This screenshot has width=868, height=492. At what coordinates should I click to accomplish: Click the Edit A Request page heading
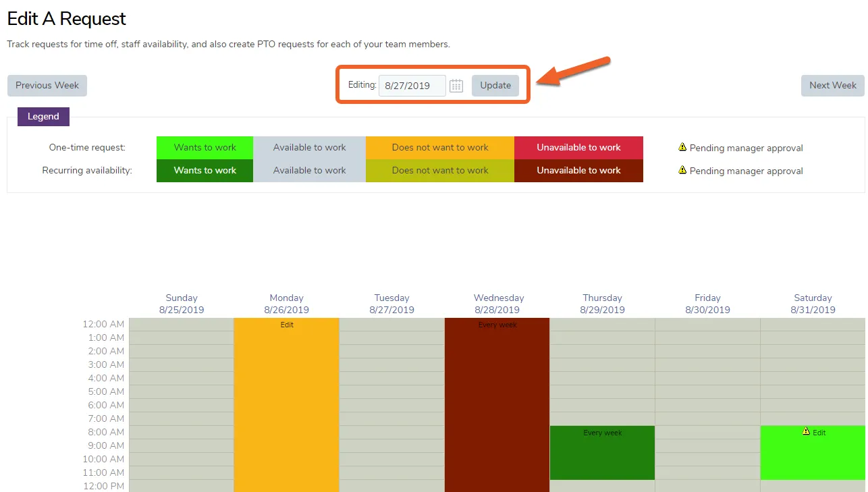[x=67, y=19]
